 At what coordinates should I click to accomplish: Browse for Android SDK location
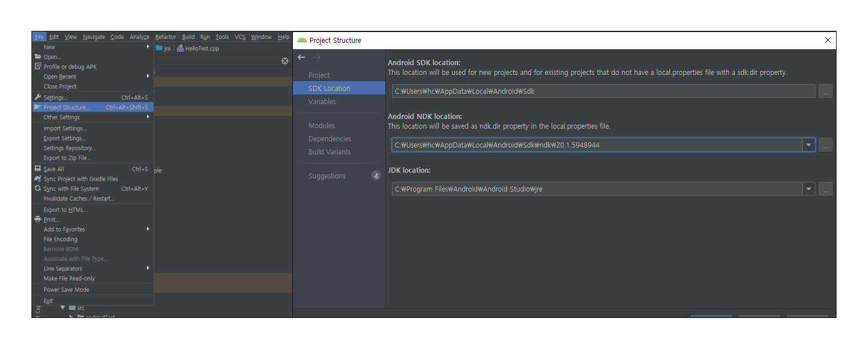825,91
